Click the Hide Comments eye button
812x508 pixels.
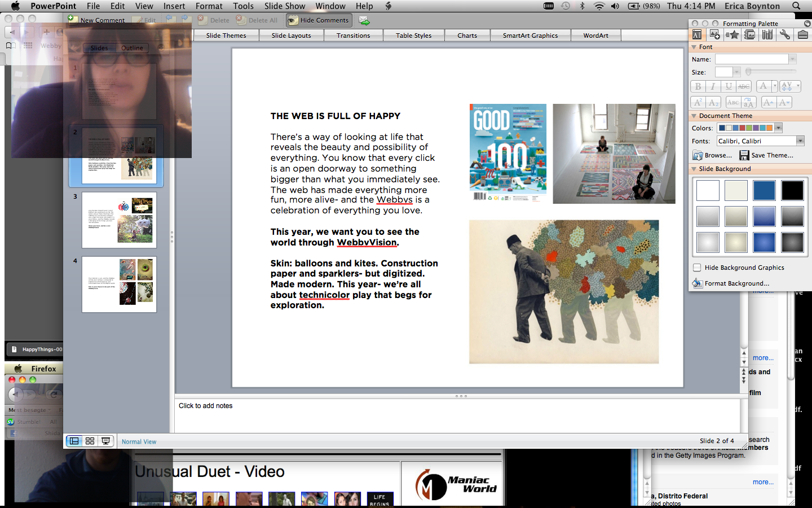click(x=319, y=20)
